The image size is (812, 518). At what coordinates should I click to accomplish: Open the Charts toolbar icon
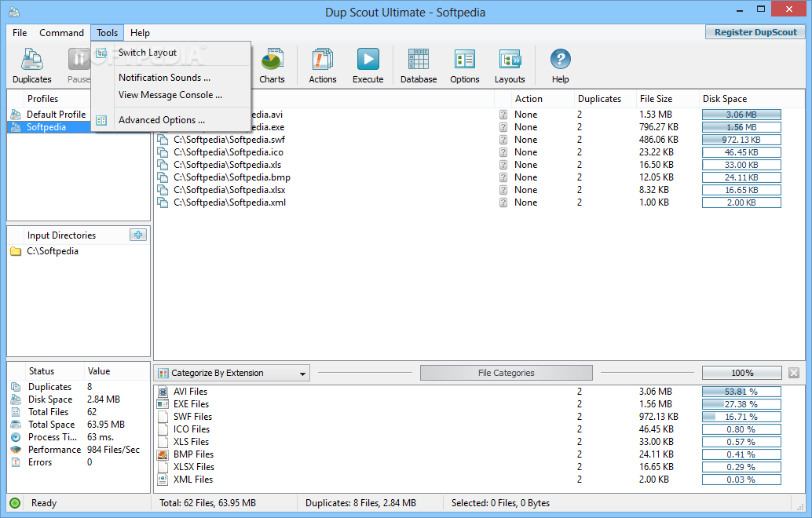tap(272, 60)
